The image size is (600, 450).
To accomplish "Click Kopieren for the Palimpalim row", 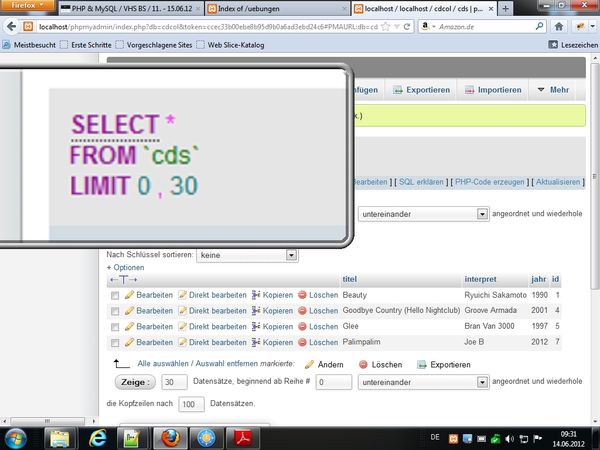I will pyautogui.click(x=272, y=342).
